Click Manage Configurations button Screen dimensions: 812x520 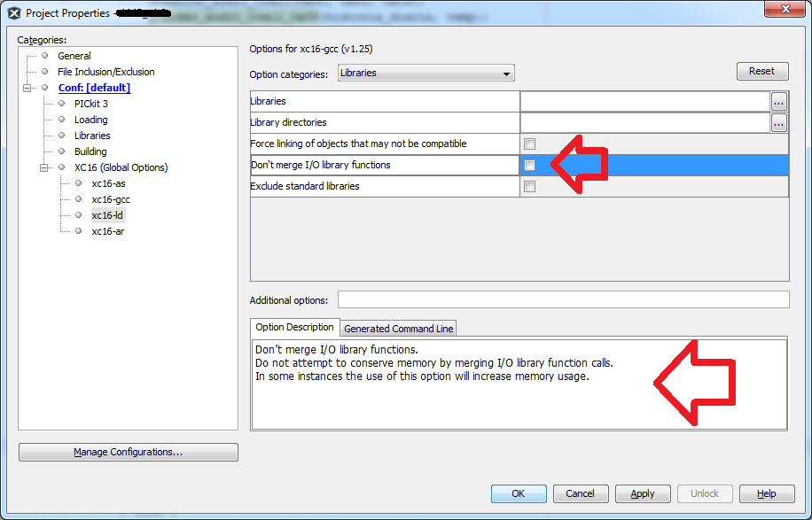pyautogui.click(x=129, y=452)
